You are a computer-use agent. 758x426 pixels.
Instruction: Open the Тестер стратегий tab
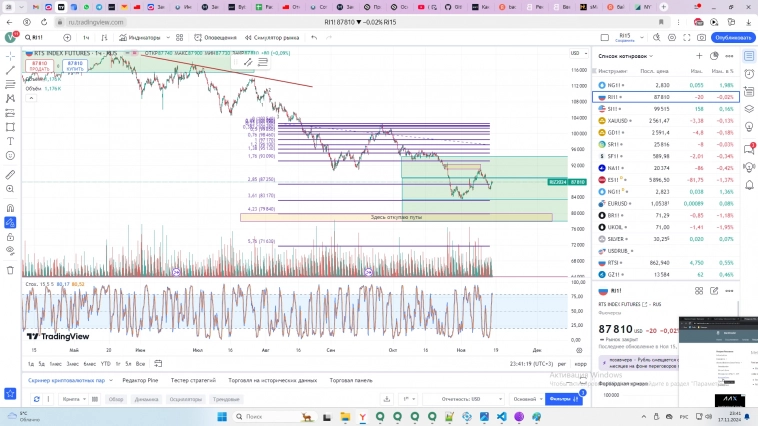pyautogui.click(x=195, y=380)
